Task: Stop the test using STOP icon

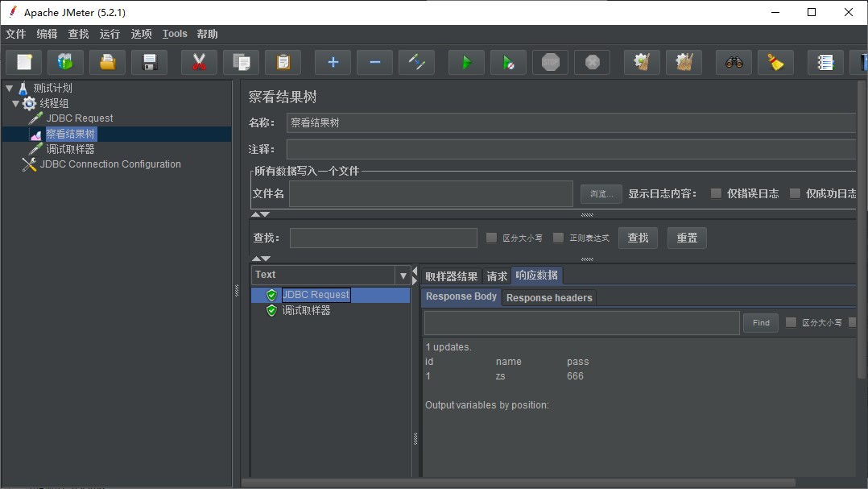Action: click(x=550, y=62)
